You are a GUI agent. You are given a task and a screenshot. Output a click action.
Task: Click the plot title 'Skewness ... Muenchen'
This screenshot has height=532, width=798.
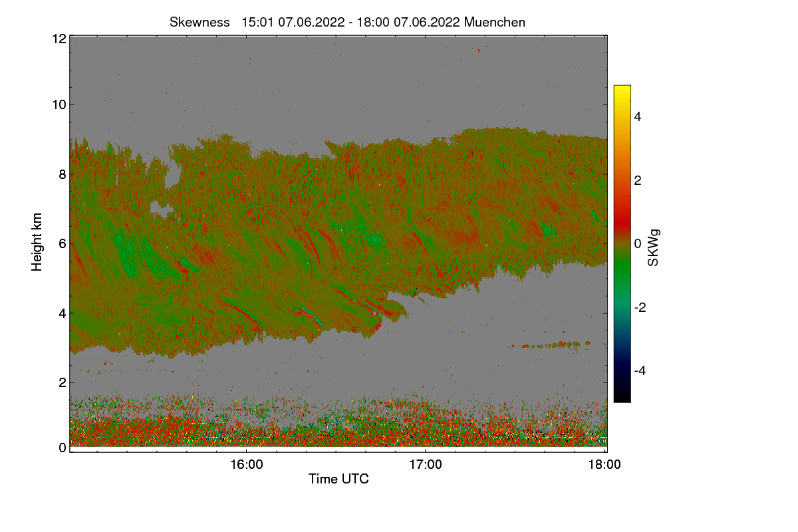347,22
